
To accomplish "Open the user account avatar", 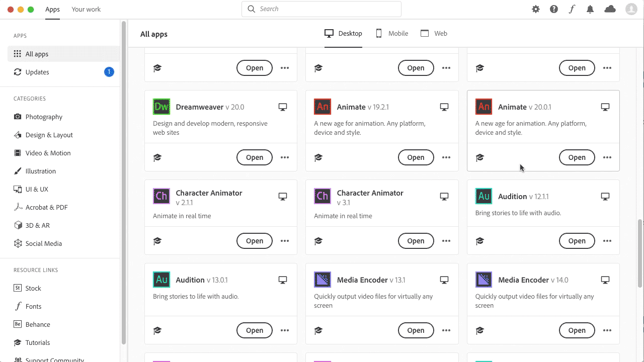I will [631, 9].
